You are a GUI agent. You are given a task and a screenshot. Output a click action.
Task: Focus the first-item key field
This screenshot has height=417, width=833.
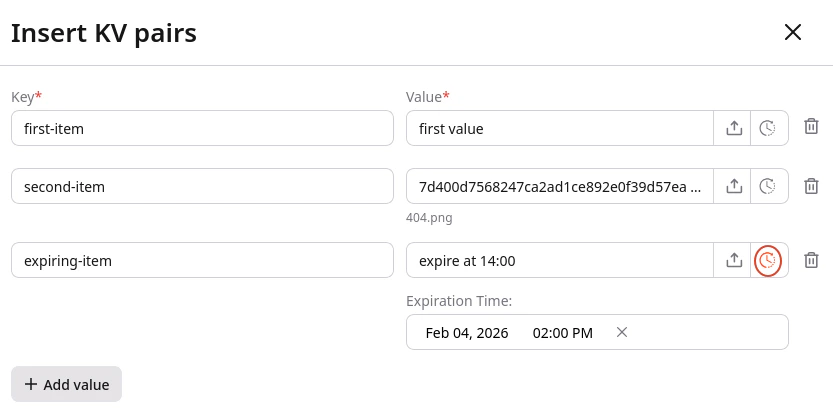pos(202,128)
